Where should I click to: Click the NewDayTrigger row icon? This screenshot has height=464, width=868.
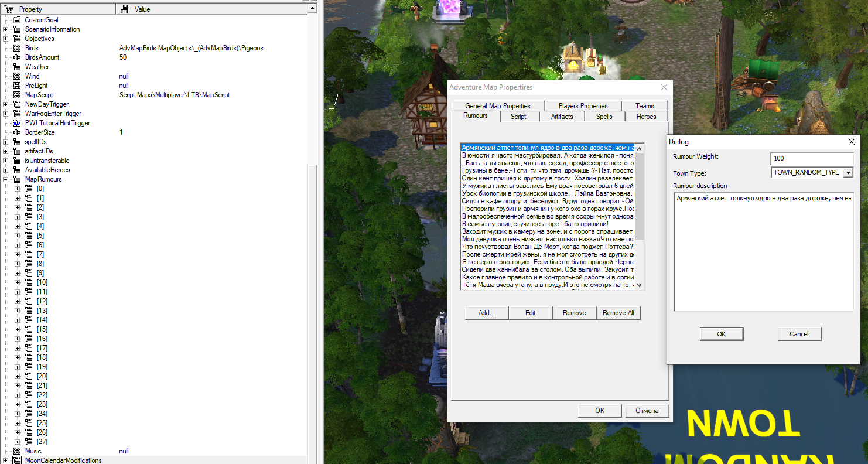17,104
